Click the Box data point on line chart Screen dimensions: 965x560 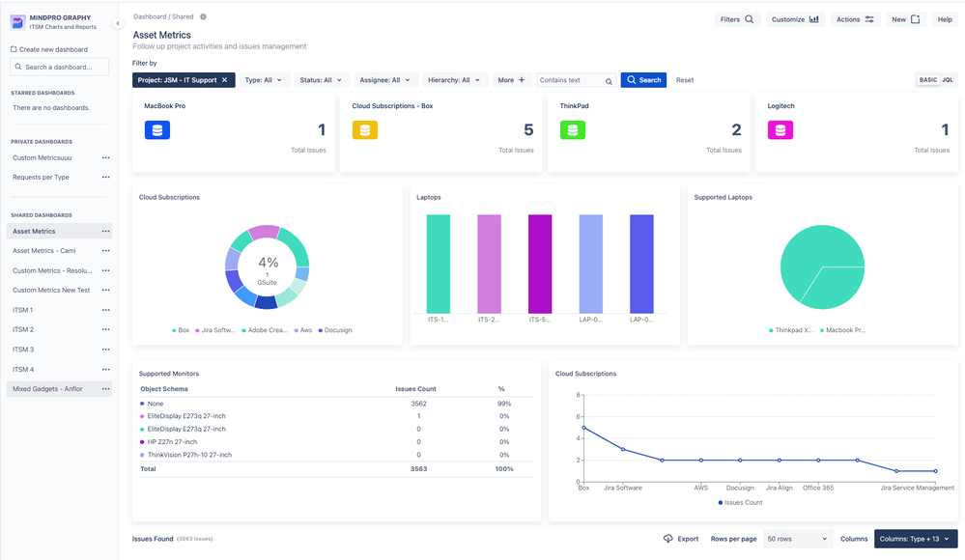(584, 428)
